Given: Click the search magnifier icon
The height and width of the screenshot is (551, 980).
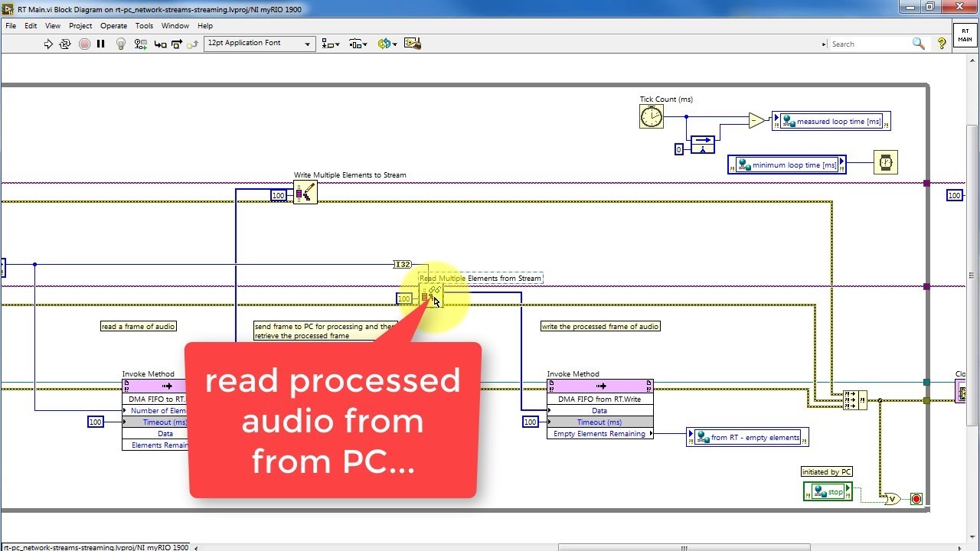Looking at the screenshot, I should point(919,44).
